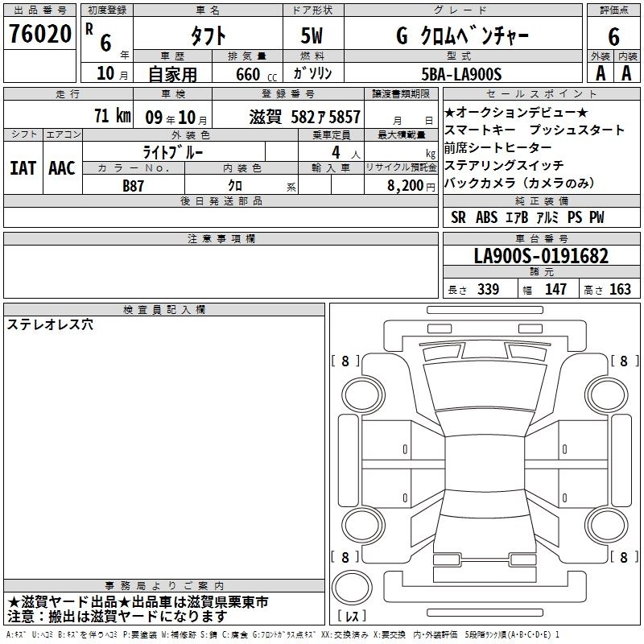Select lot number 76020

click(39, 35)
